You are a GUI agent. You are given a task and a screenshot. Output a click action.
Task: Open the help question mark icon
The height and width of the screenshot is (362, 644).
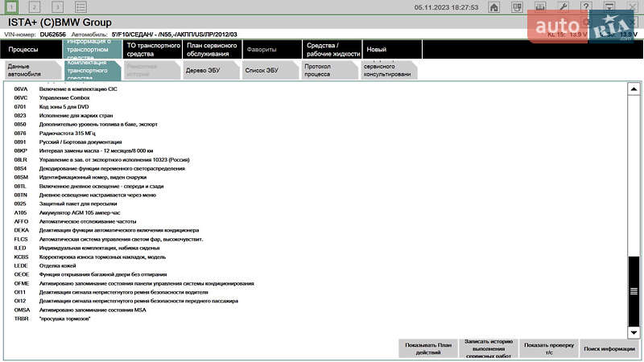pos(587,7)
